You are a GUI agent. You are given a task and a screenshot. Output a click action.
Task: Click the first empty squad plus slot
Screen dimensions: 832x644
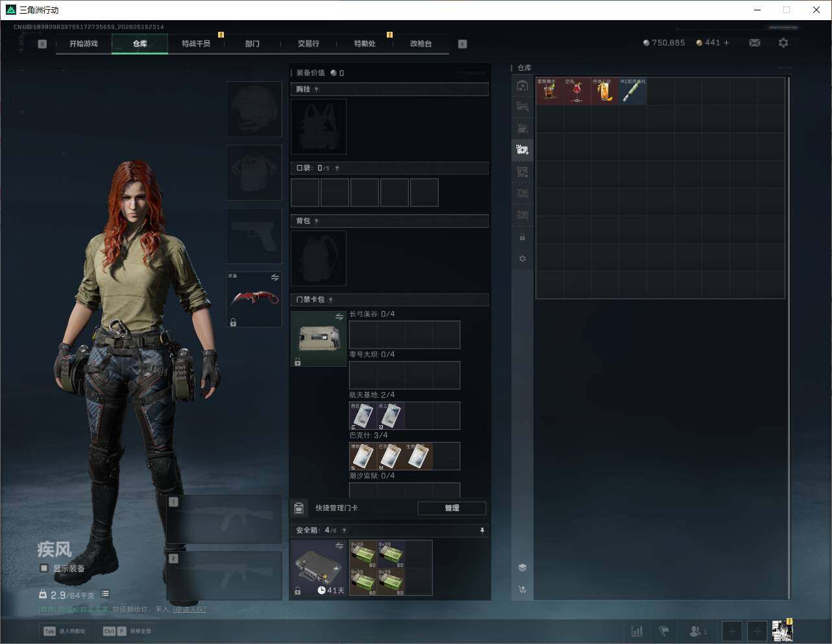point(731,631)
